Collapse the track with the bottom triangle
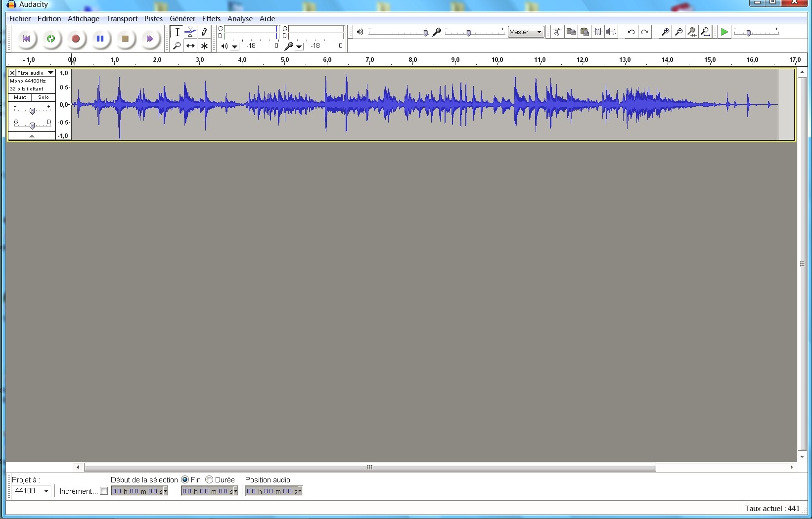812x519 pixels. 32,136
